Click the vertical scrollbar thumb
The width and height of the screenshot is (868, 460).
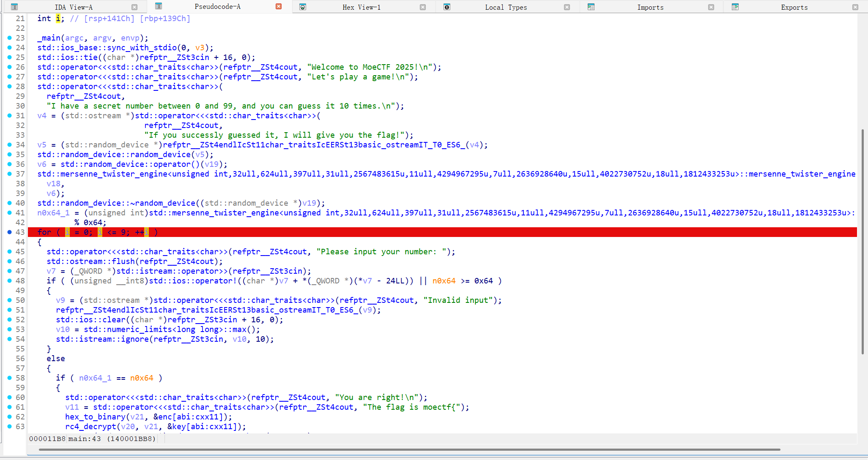(x=863, y=241)
